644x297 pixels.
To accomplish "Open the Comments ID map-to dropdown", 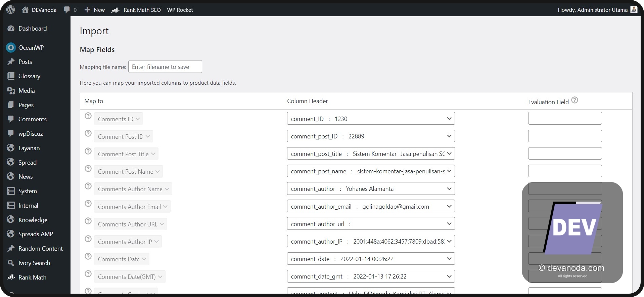I will (119, 119).
